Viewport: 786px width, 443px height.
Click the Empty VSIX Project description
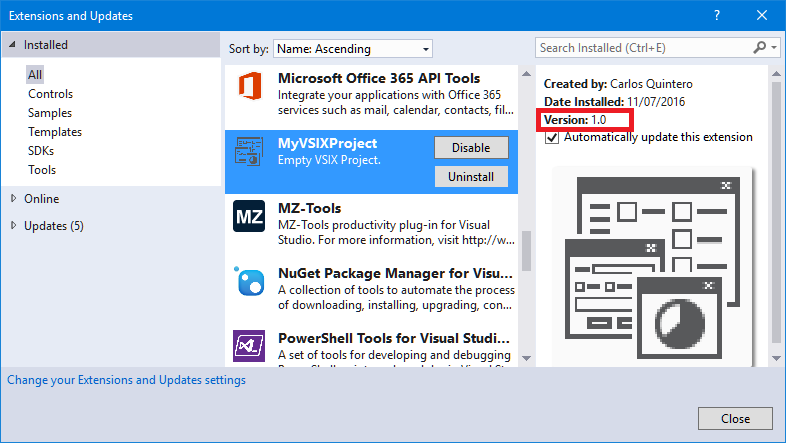(x=329, y=160)
